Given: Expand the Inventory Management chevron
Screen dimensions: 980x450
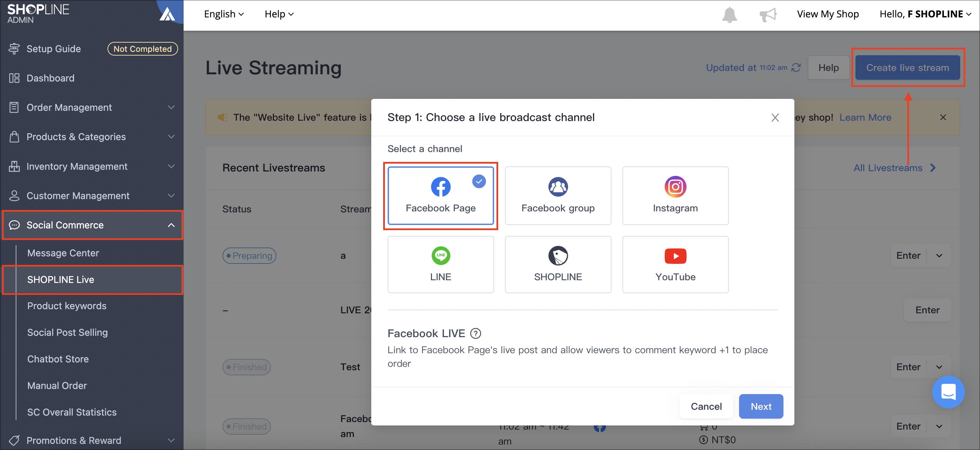Looking at the screenshot, I should pos(171,166).
